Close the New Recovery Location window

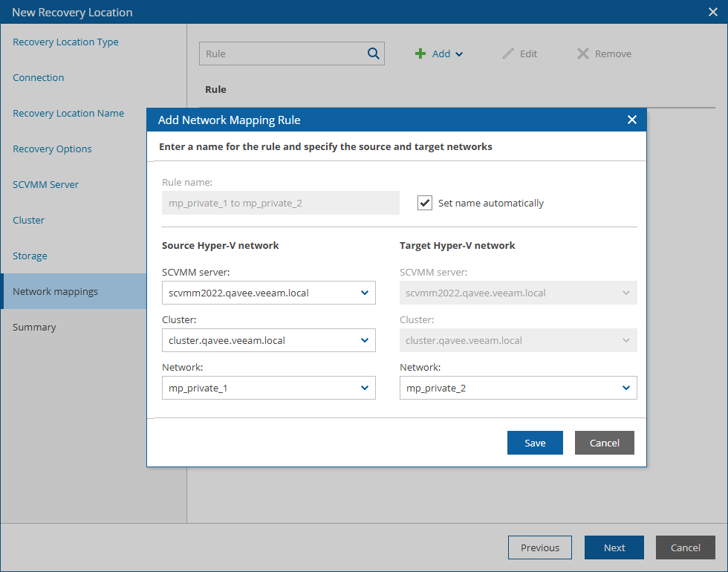[712, 12]
